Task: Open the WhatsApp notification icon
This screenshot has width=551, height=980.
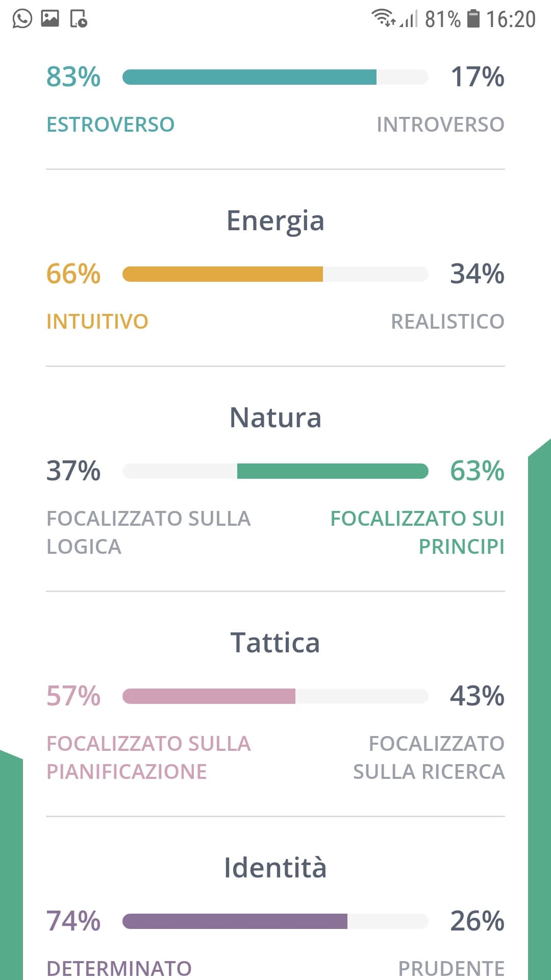Action: pos(22,19)
